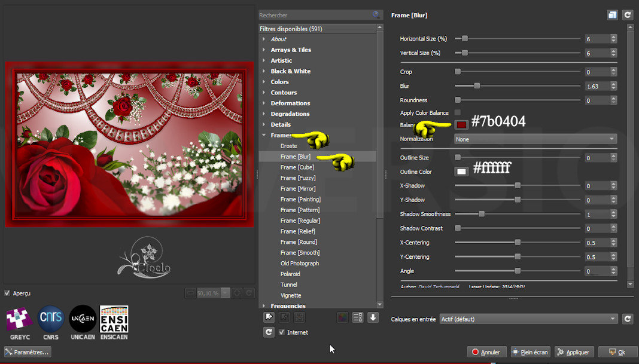Click the Annuler button
The height and width of the screenshot is (364, 639).
(486, 352)
